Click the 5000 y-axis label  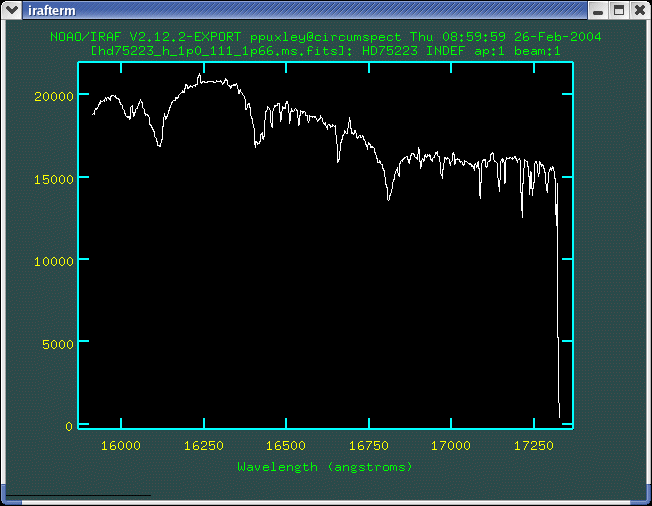tap(58, 344)
